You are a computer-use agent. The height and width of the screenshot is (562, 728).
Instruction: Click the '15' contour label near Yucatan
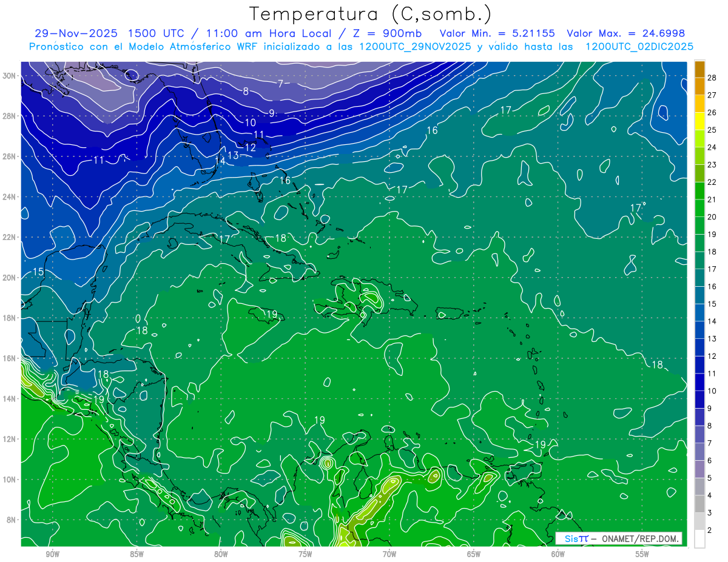click(x=38, y=272)
